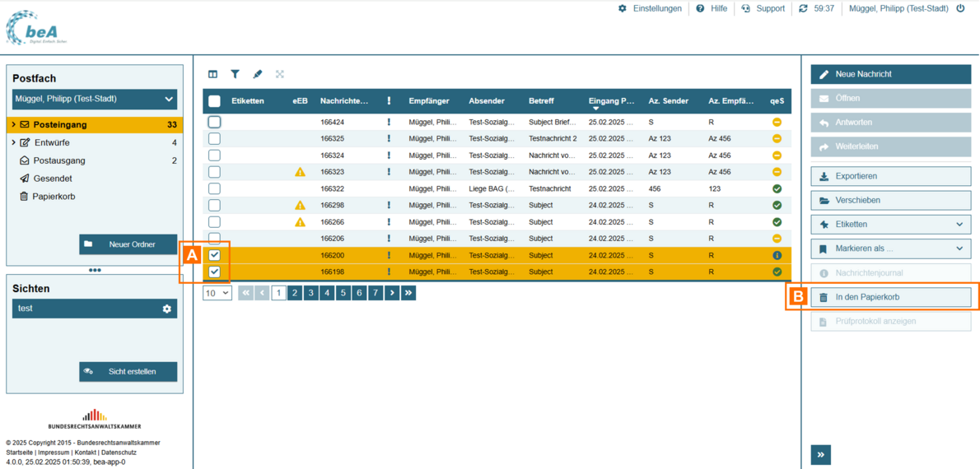Screen dimensions: 980x469
Task: Open Support in the header
Action: 763,9
